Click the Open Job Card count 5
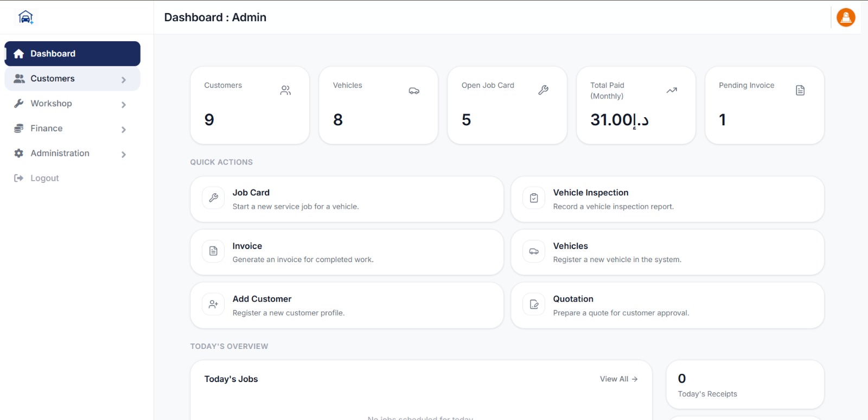 467,119
